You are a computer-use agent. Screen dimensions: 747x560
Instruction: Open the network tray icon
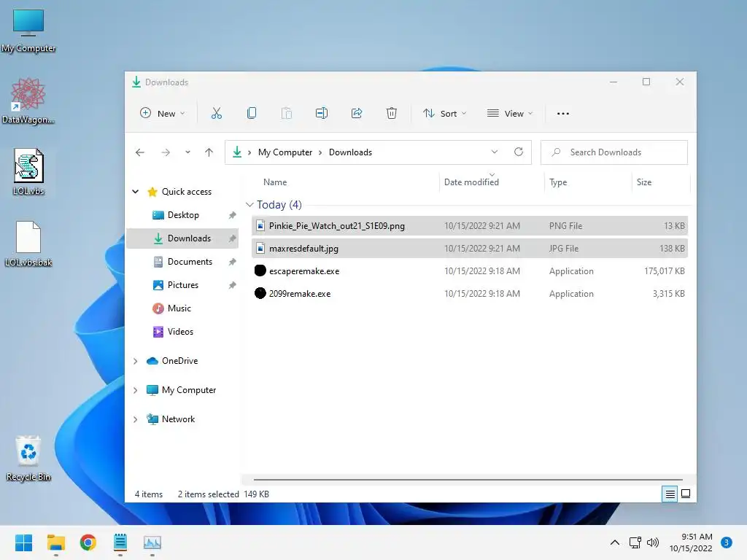635,542
